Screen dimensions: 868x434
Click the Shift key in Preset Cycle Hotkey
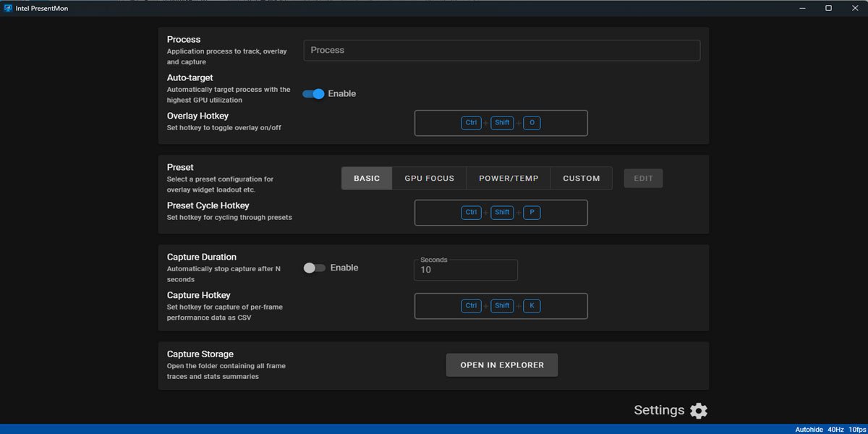pyautogui.click(x=501, y=213)
